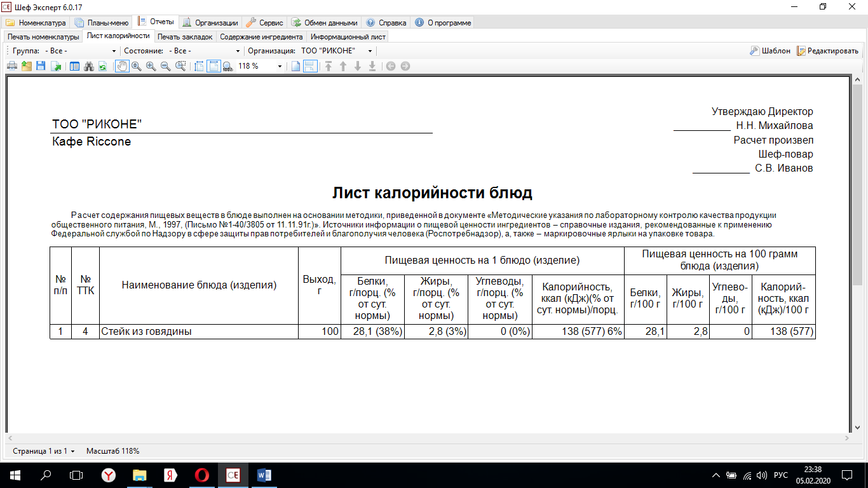The width and height of the screenshot is (868, 488).
Task: Open the Word icon in the Windows taskbar
Action: 264,475
